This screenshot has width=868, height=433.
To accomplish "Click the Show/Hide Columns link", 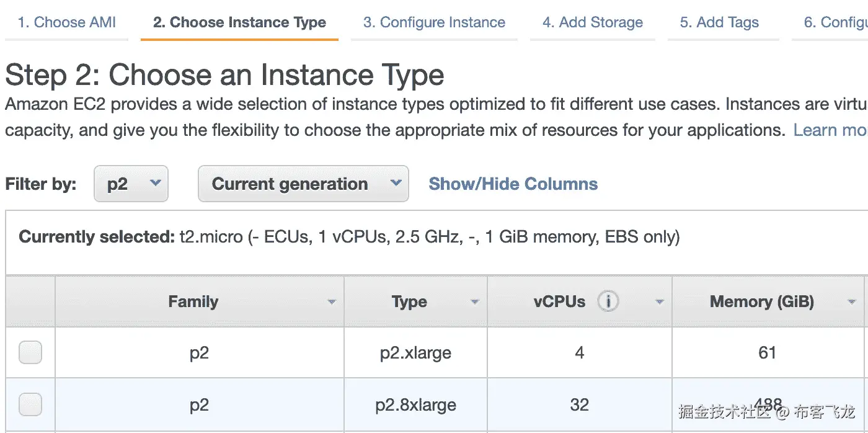I will tap(513, 184).
